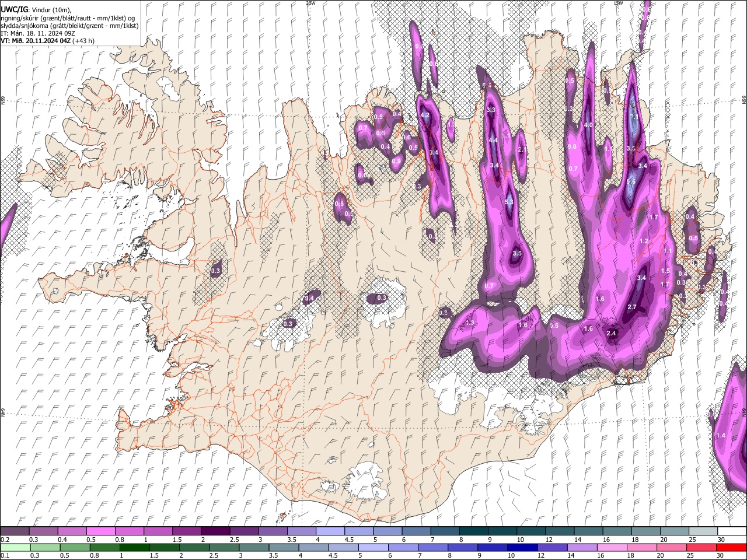
Task: Click the pale green swatch between 0.1 and 0.3 on the bottom scale
Action: 16,547
